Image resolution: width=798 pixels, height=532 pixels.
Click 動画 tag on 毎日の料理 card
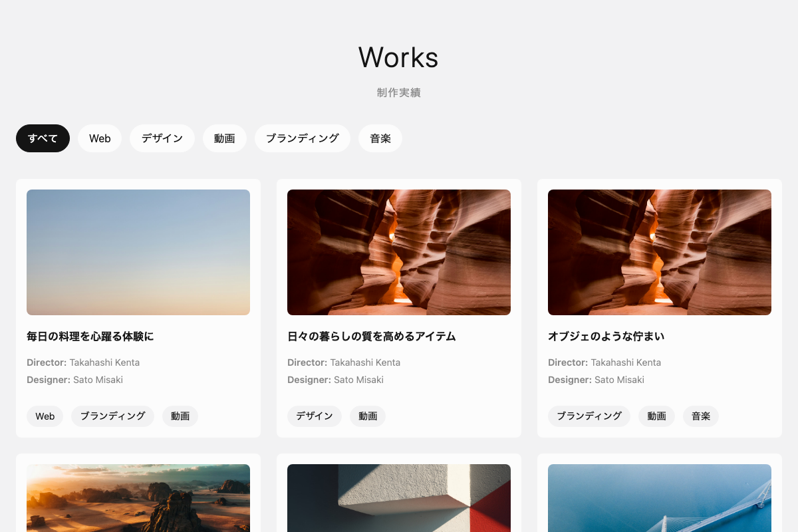pos(180,416)
